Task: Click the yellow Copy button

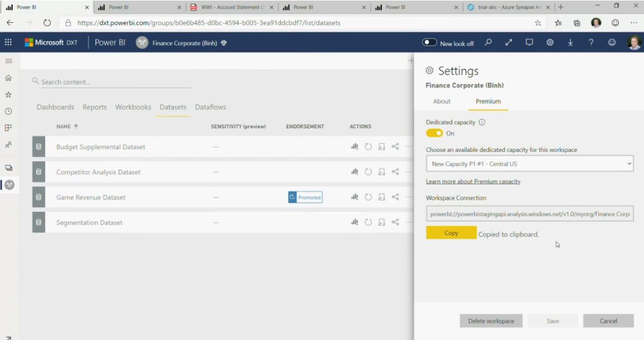Action: (451, 233)
